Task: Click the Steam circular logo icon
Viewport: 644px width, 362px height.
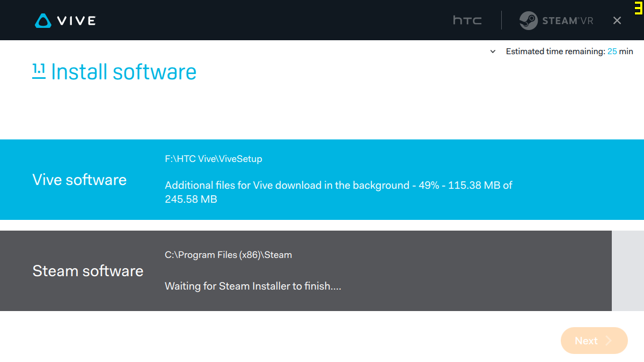Action: pyautogui.click(x=529, y=20)
